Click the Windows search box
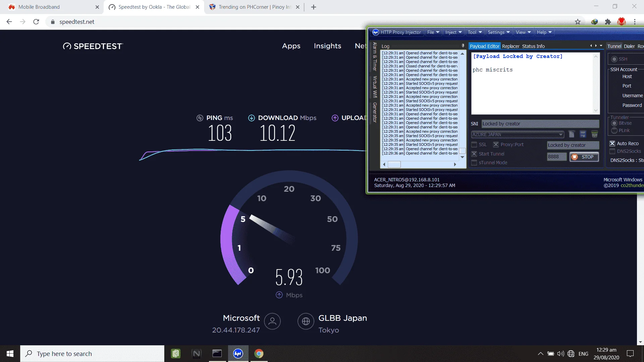Viewport: 644px width, 362px height. coord(92,354)
